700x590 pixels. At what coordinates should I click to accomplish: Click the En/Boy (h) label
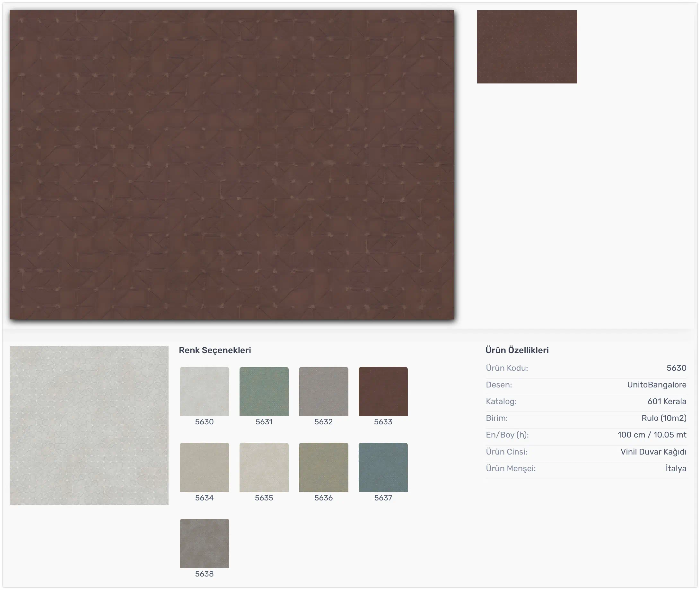507,435
